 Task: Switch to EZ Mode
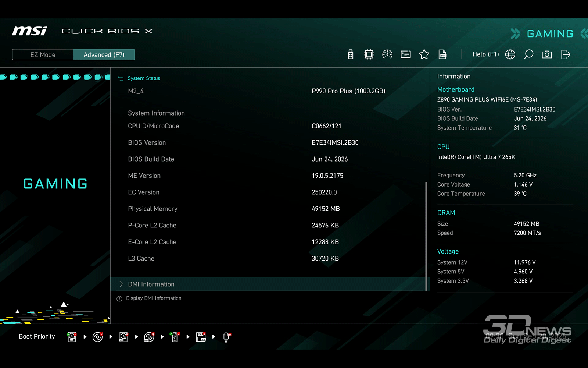[43, 55]
